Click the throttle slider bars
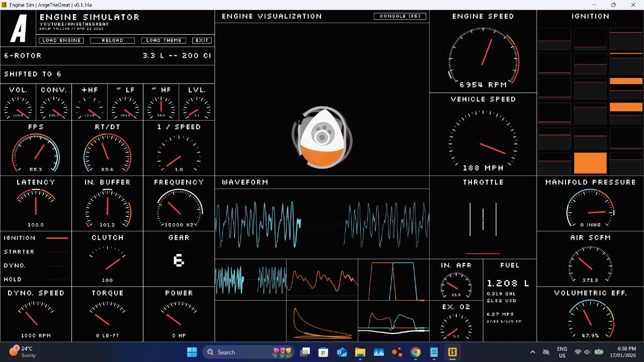 point(483,219)
